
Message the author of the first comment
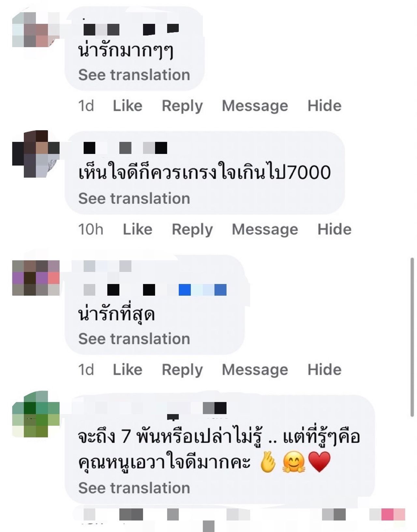point(255,106)
